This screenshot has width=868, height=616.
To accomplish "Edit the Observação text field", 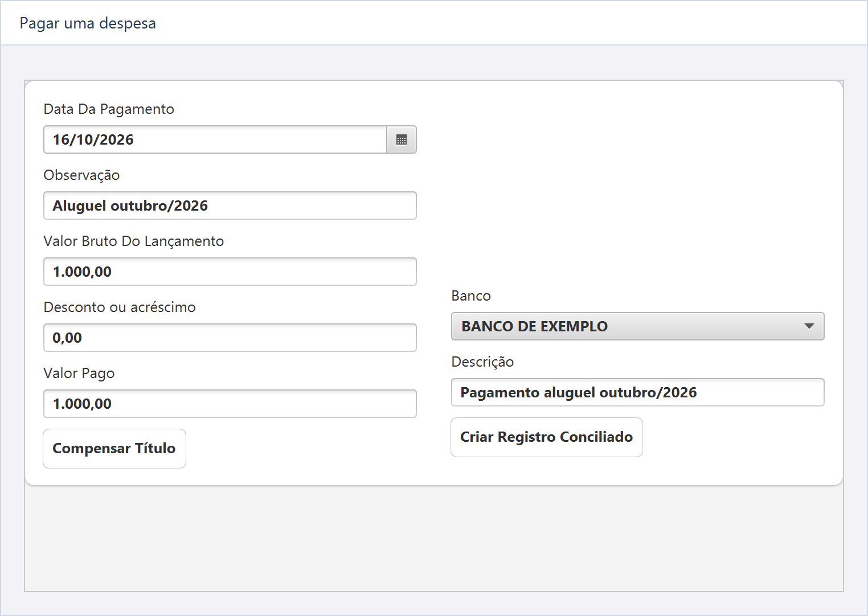I will (230, 206).
